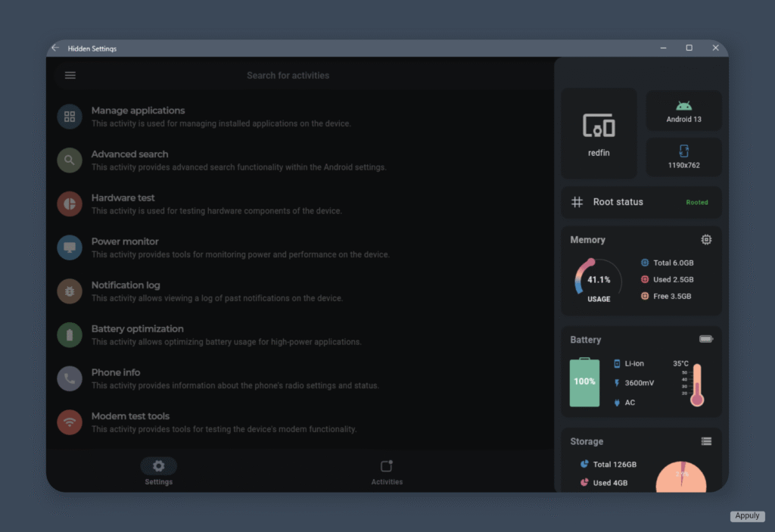Click the 1190x762 resolution card

(x=683, y=157)
